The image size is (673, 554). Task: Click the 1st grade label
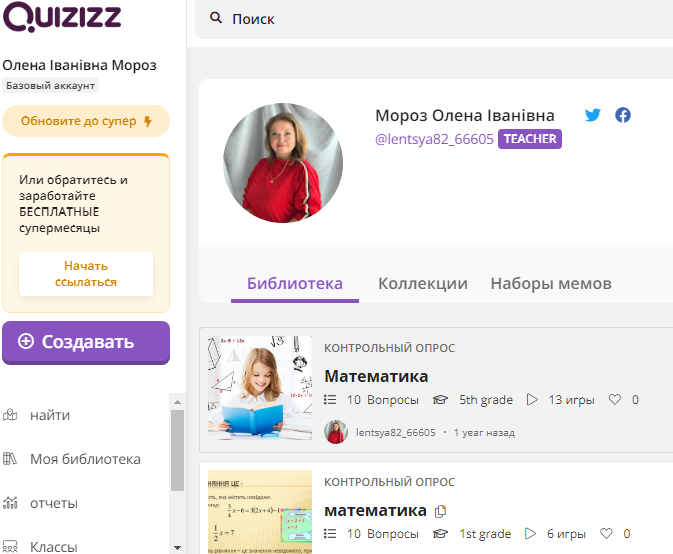click(x=485, y=533)
